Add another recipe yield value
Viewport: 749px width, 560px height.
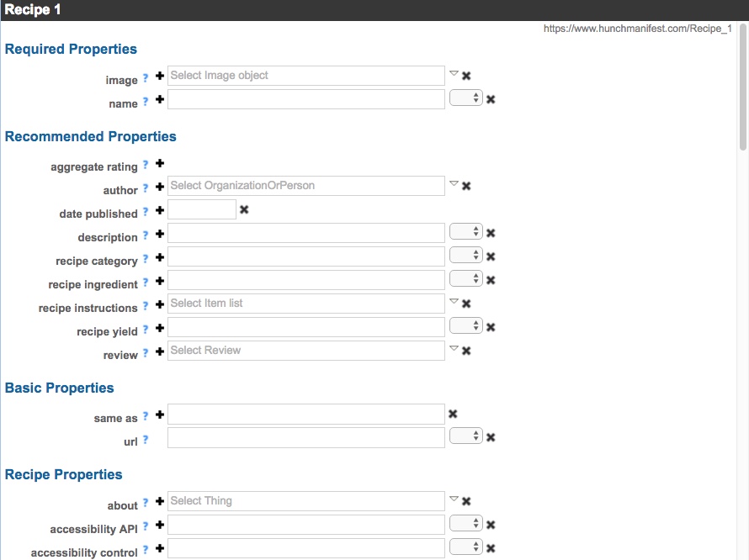point(160,327)
